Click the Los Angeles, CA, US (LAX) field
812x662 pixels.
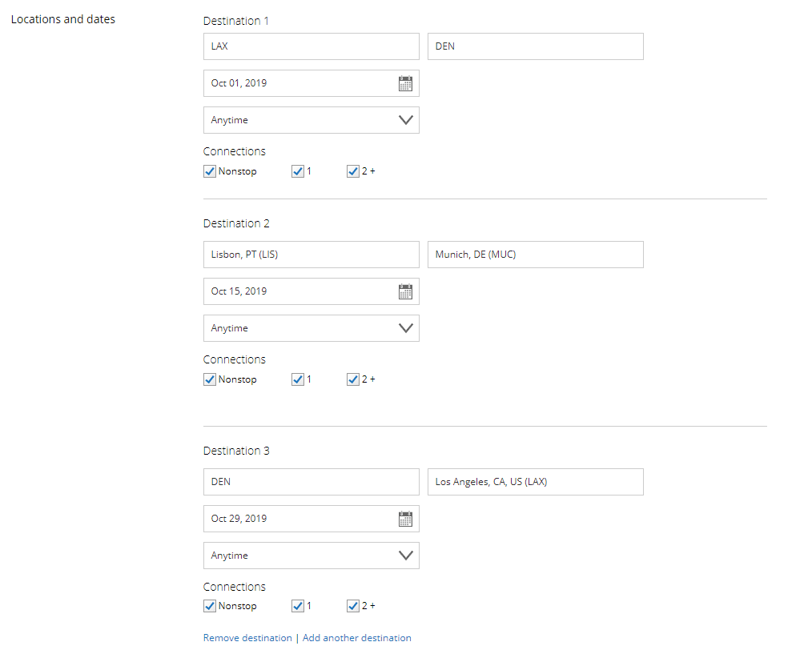535,482
